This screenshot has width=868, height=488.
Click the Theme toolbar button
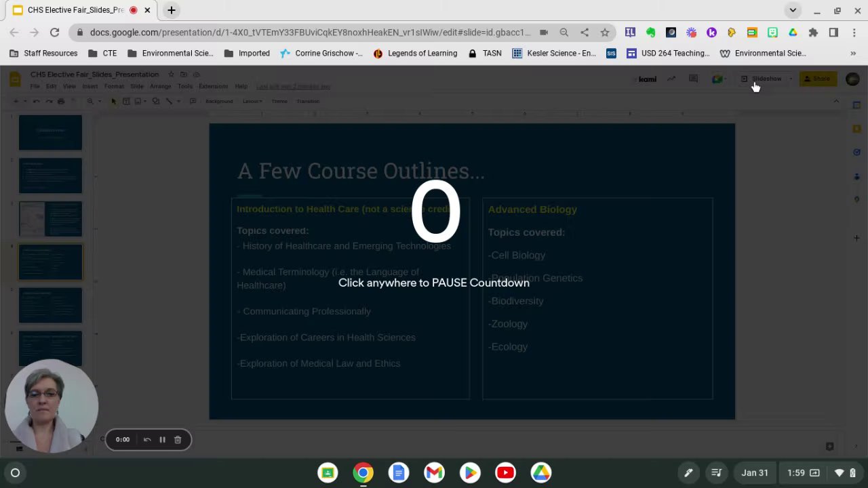[279, 101]
